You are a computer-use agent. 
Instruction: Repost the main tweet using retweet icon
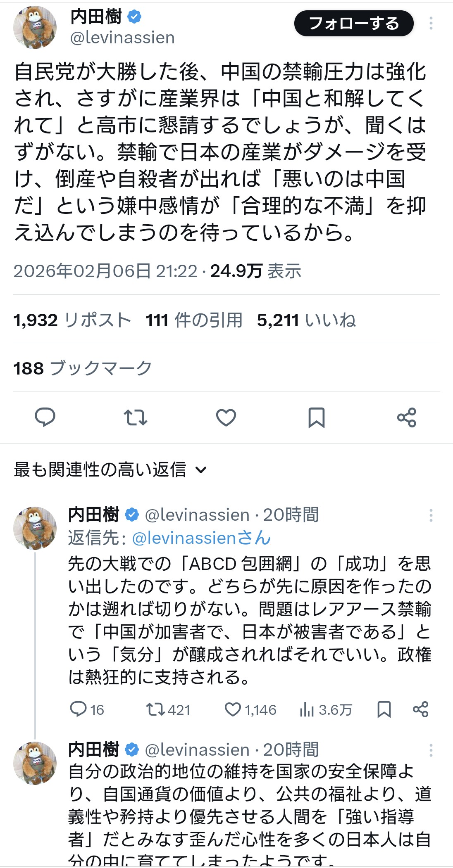pyautogui.click(x=136, y=417)
